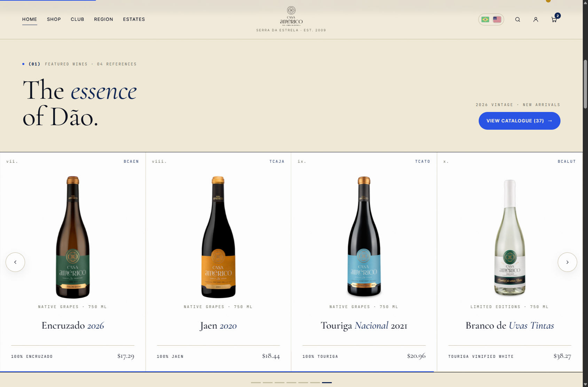Open Touriga Nacional 2021 product title
Screen dimensions: 588x387
[364, 325]
